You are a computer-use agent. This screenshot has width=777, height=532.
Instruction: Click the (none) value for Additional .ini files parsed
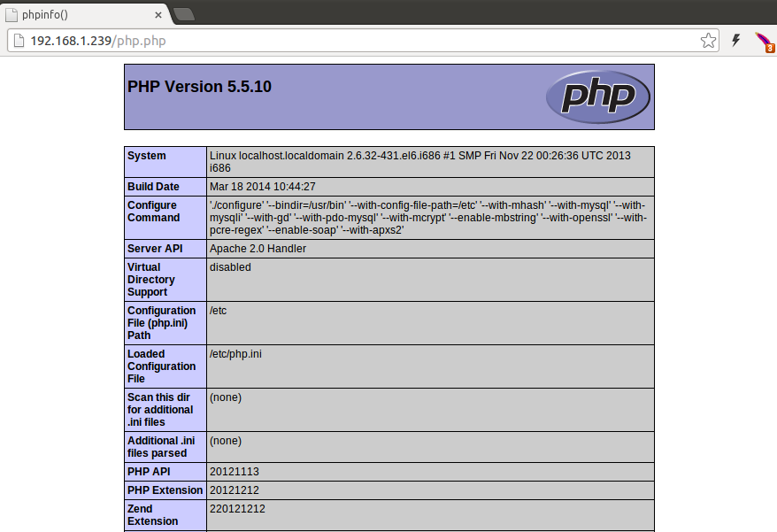tap(226, 441)
